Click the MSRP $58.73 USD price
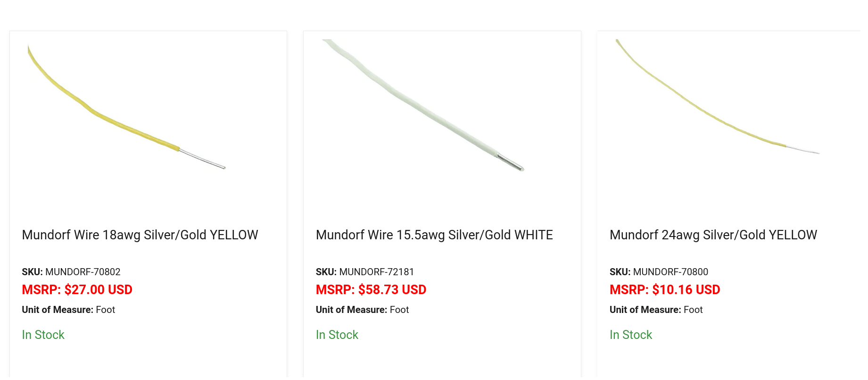Screen dimensions: 868x380 371,290
